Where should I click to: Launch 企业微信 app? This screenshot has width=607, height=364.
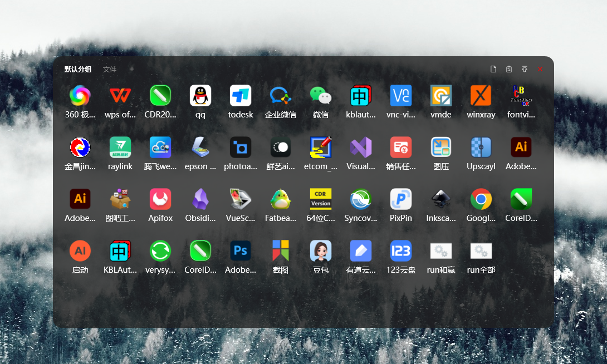click(281, 96)
